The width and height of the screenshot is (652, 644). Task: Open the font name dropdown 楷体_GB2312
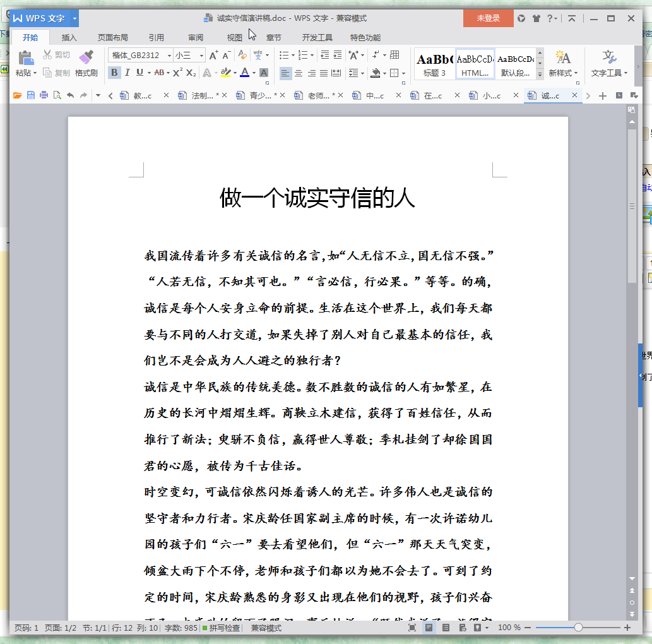pyautogui.click(x=169, y=56)
